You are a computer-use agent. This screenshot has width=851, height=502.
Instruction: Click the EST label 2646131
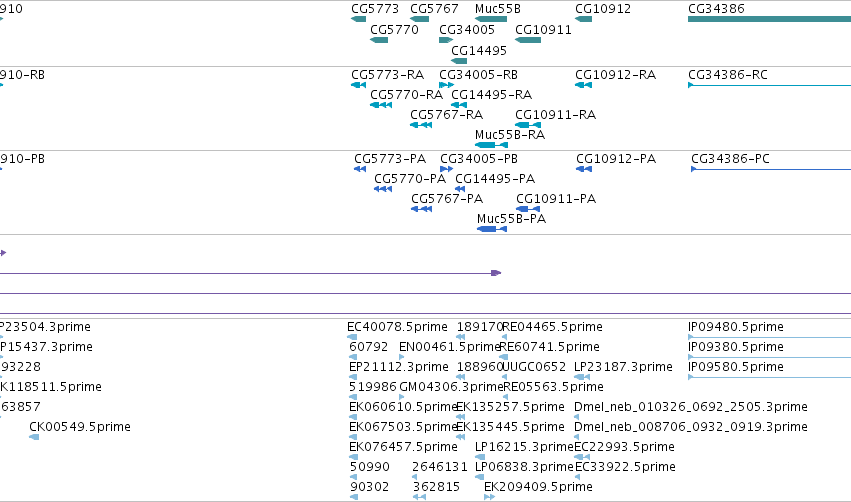[440, 467]
